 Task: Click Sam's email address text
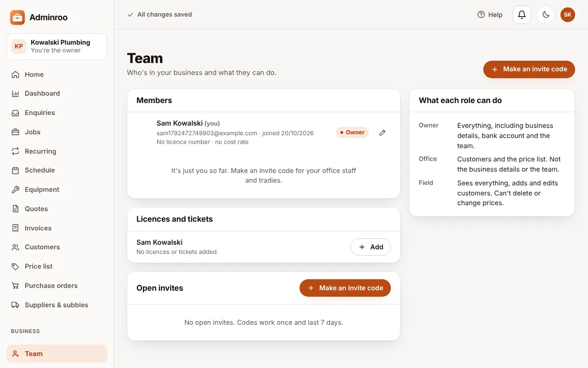(207, 133)
